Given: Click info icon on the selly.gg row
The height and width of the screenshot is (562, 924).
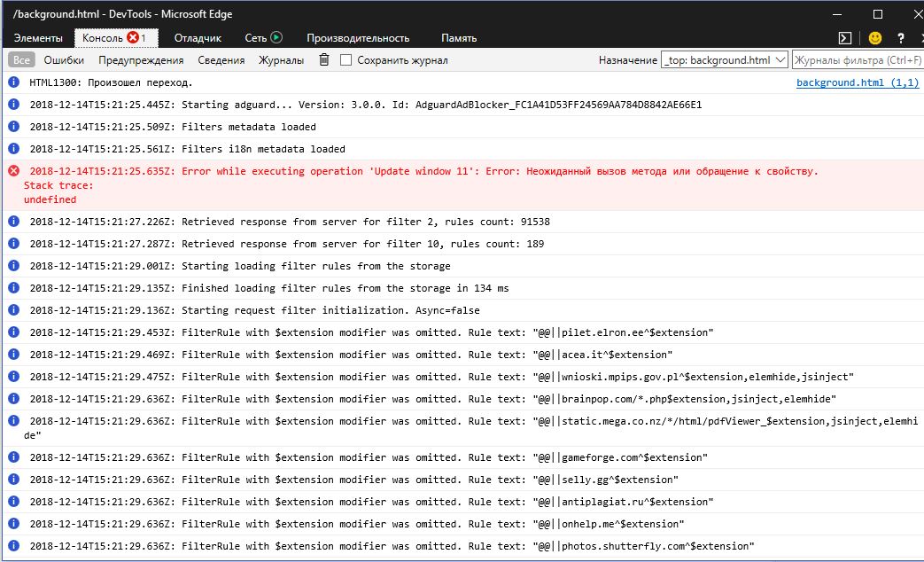Looking at the screenshot, I should pyautogui.click(x=13, y=480).
